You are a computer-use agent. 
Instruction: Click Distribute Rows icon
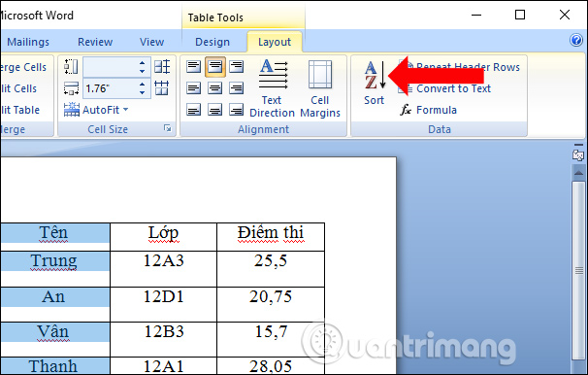click(162, 67)
